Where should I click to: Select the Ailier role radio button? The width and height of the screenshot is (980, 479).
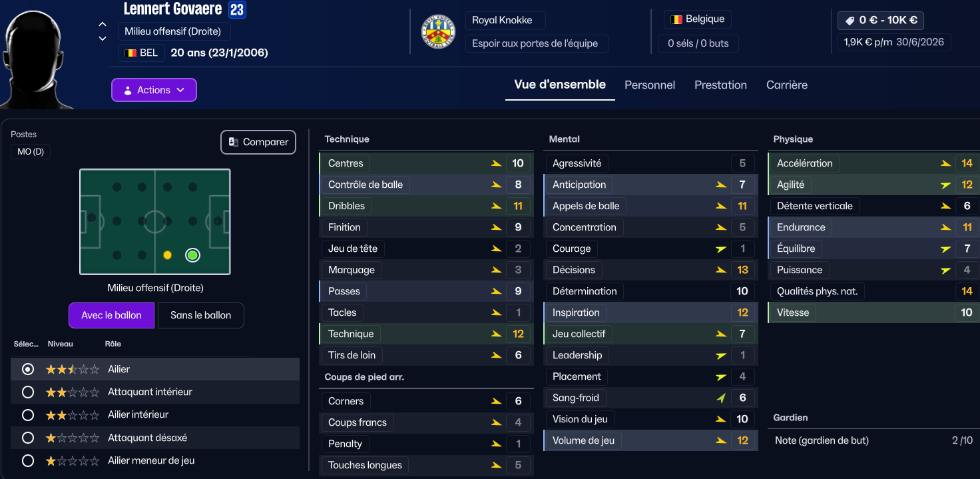pyautogui.click(x=28, y=369)
